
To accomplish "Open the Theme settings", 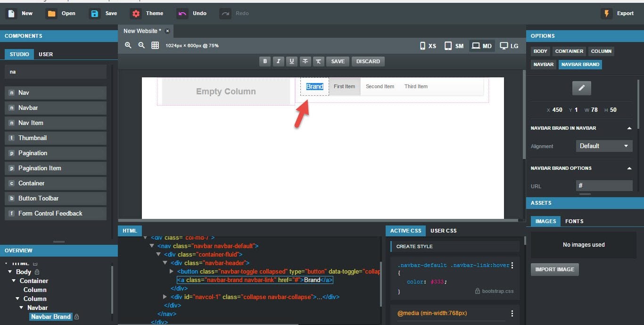I will (147, 13).
